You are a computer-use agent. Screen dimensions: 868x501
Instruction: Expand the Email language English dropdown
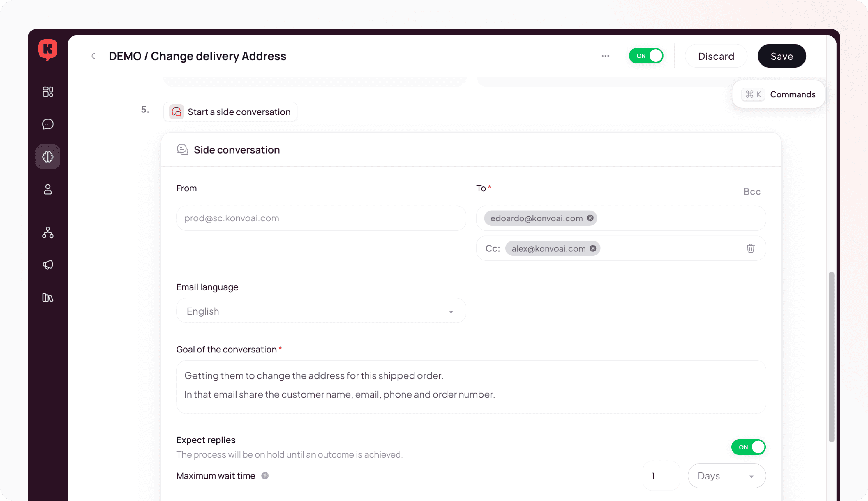click(321, 311)
